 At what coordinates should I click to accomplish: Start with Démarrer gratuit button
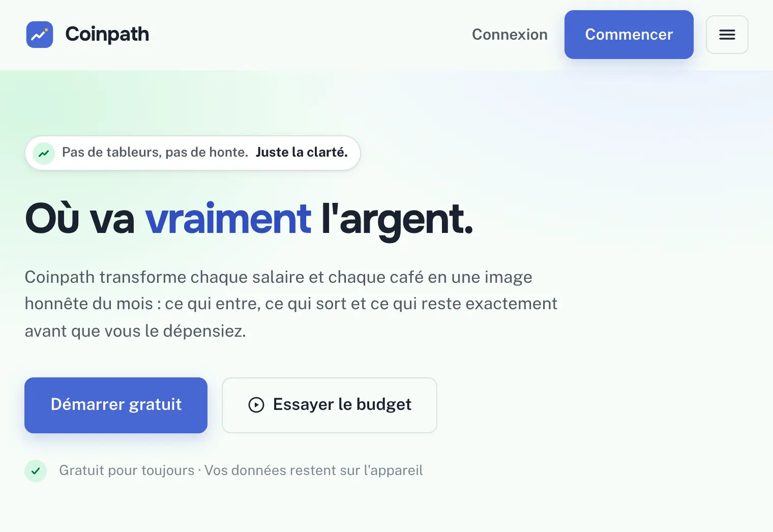(x=116, y=405)
